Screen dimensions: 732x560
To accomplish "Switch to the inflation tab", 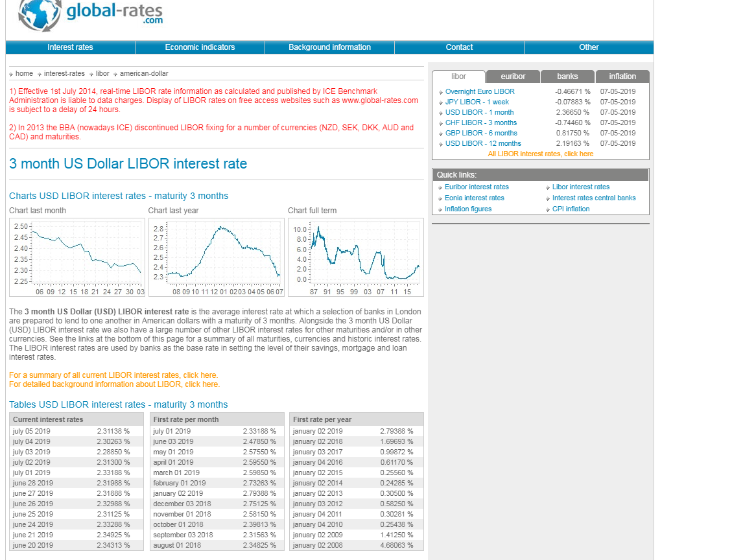I will tap(622, 76).
